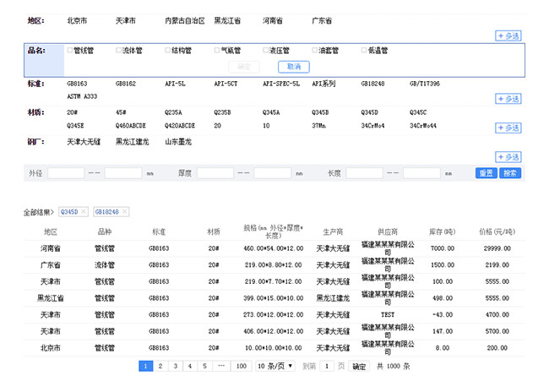Screen dimensions: 549x392
Task: Click the first 外径 input field
Action: click(x=66, y=173)
